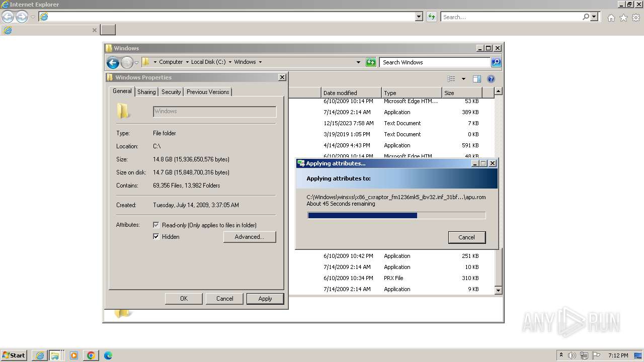Open Explorer address history dropdown

pos(358,62)
